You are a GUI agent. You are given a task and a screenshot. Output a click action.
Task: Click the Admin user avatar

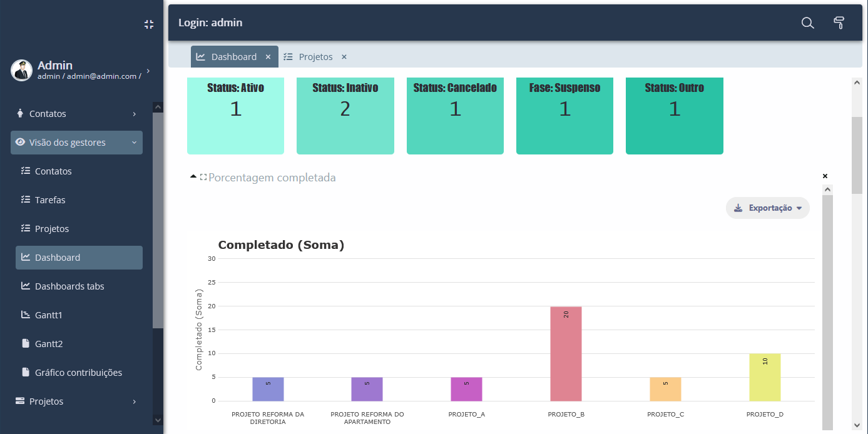click(21, 70)
